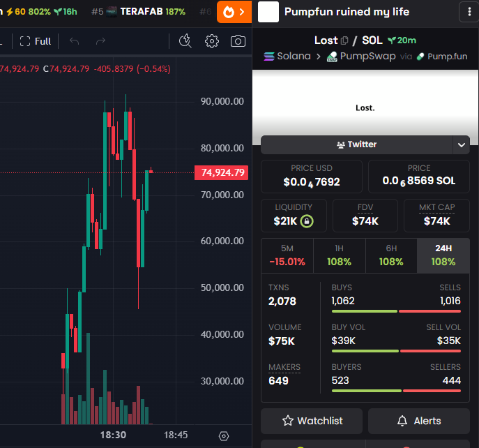Viewport: 479px width, 448px height.
Task: Open the three-dot menu beside the token name
Action: tap(469, 12)
